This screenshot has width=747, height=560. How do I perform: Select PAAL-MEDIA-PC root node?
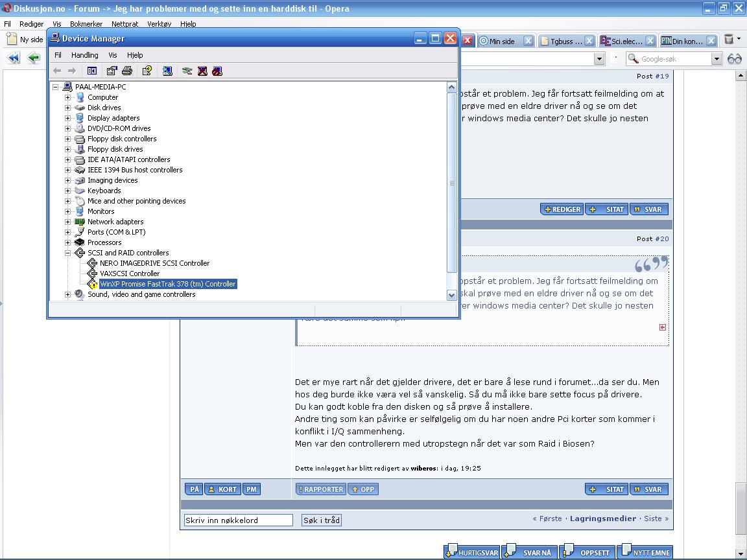(x=101, y=87)
